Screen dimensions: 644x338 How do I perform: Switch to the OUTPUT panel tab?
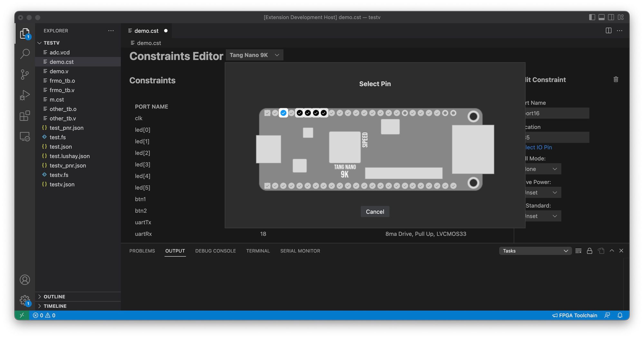(x=175, y=251)
